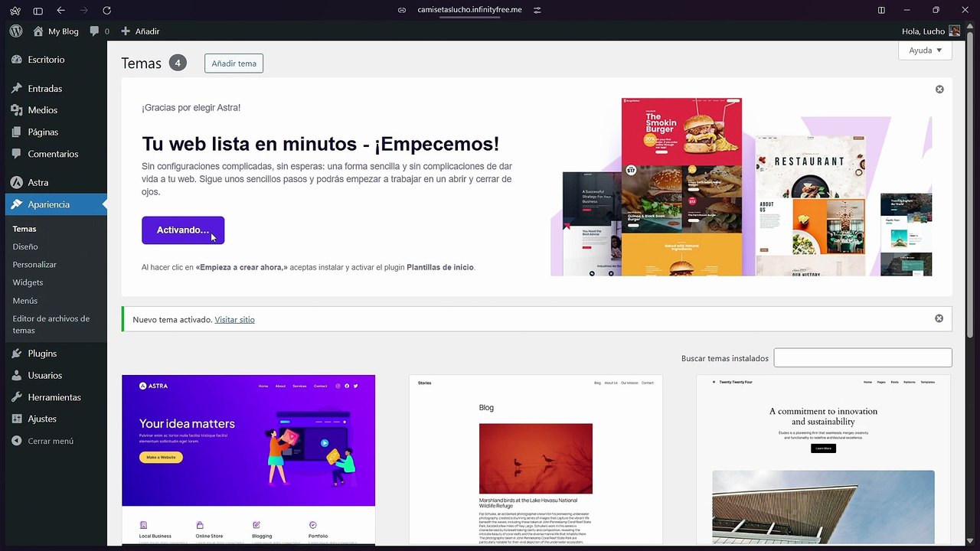This screenshot has height=551, width=980.
Task: Click the Herramientas wrench icon
Action: coord(17,397)
